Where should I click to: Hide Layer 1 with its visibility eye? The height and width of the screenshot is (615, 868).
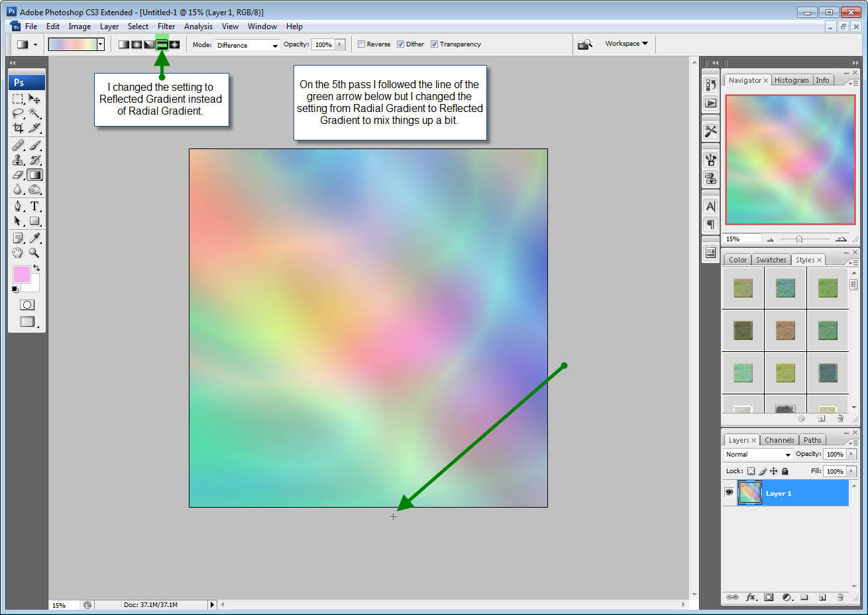point(729,492)
